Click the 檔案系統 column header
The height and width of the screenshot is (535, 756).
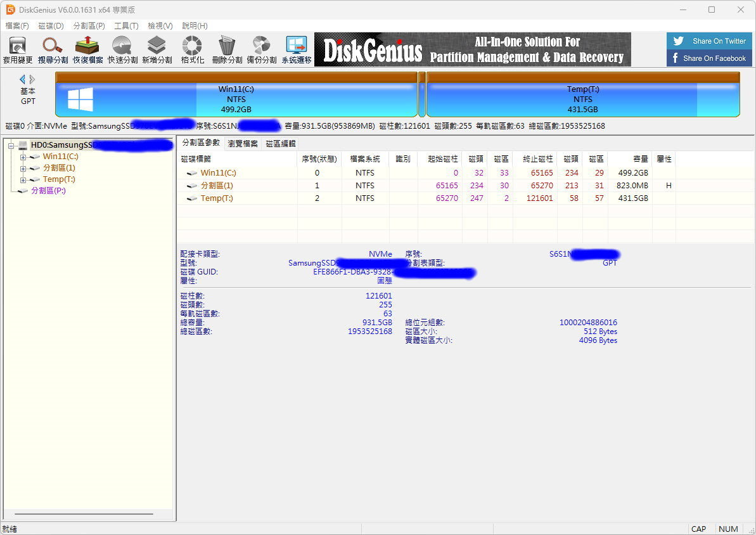pyautogui.click(x=365, y=158)
